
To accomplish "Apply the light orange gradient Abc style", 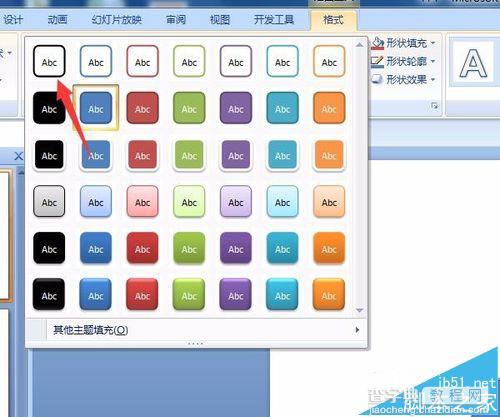I will click(329, 201).
